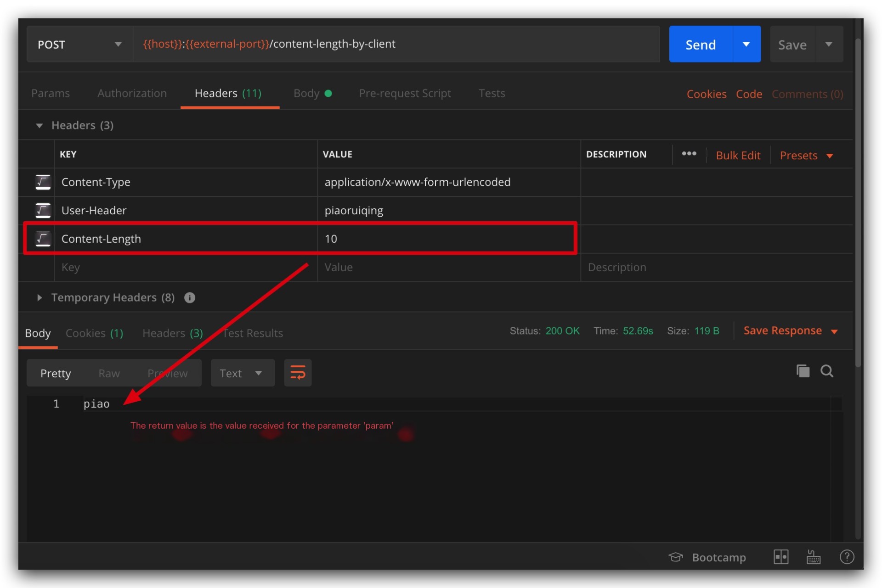
Task: Click the 200 OK status text
Action: [563, 331]
